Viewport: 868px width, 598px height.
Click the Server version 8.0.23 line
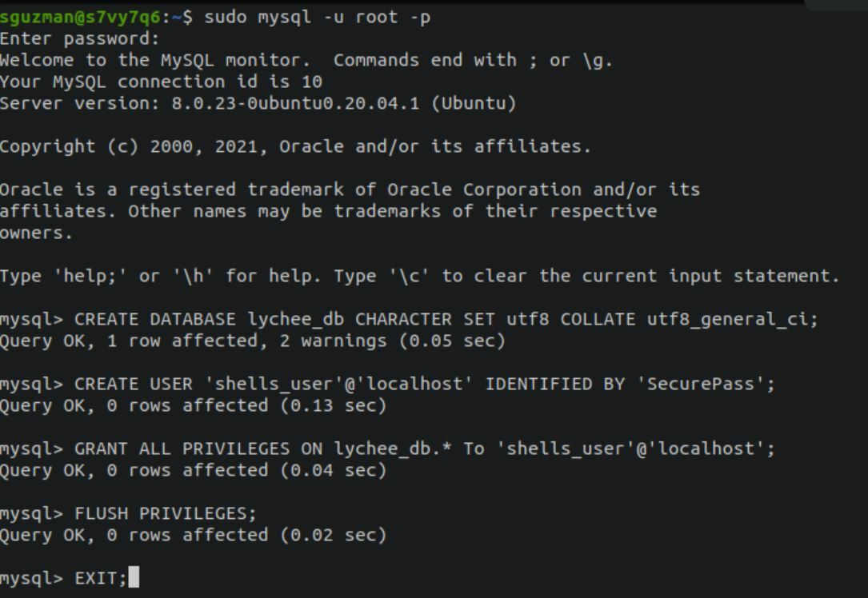point(258,103)
